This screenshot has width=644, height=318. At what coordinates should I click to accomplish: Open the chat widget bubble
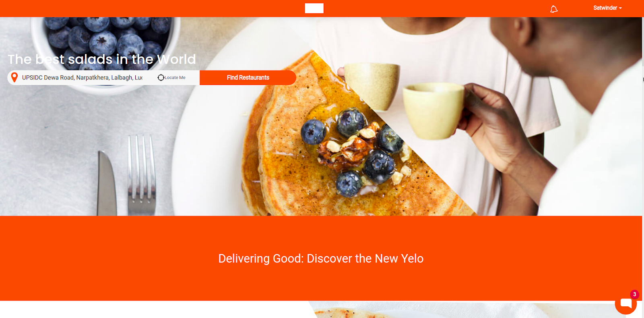pos(626,303)
